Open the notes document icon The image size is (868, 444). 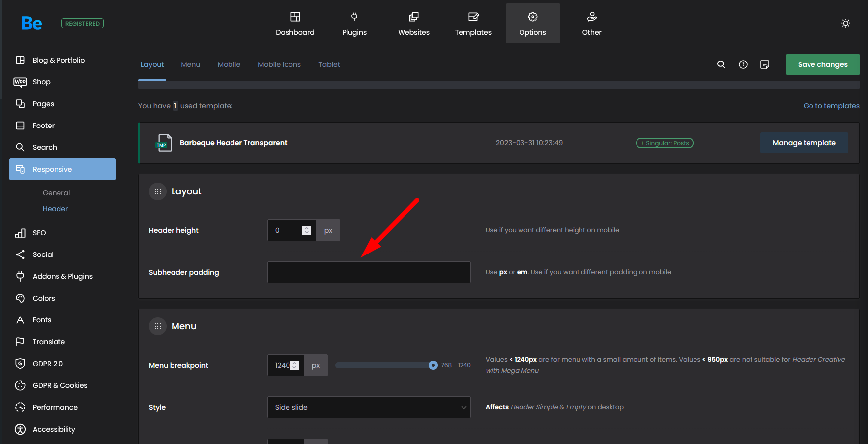click(x=765, y=64)
